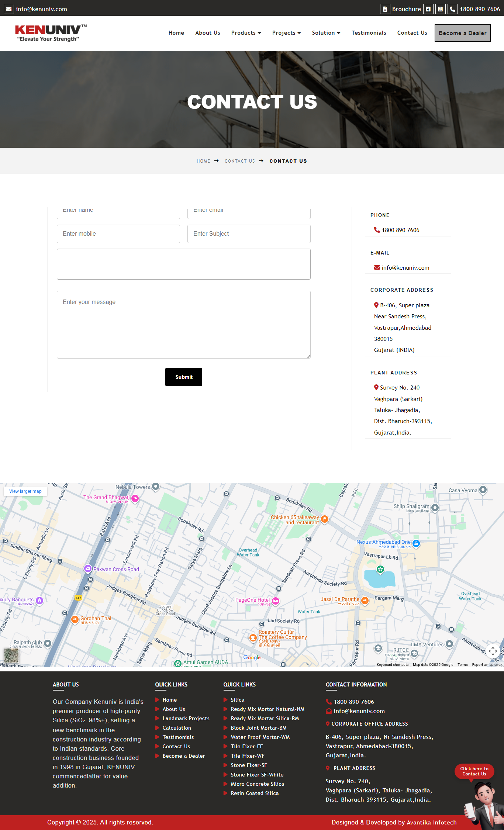Toggle map fullscreen view icon
Image resolution: width=504 pixels, height=830 pixels.
493,651
